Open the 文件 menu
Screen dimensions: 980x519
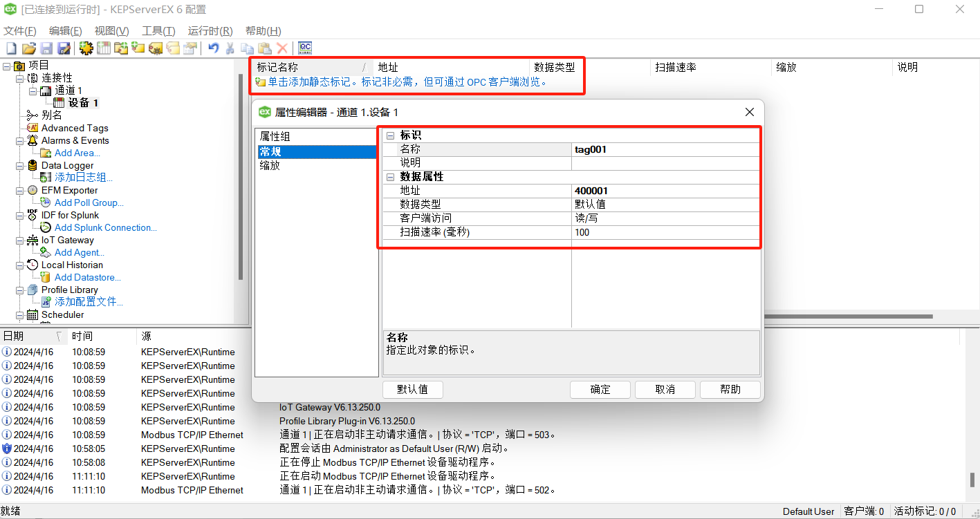pos(20,31)
